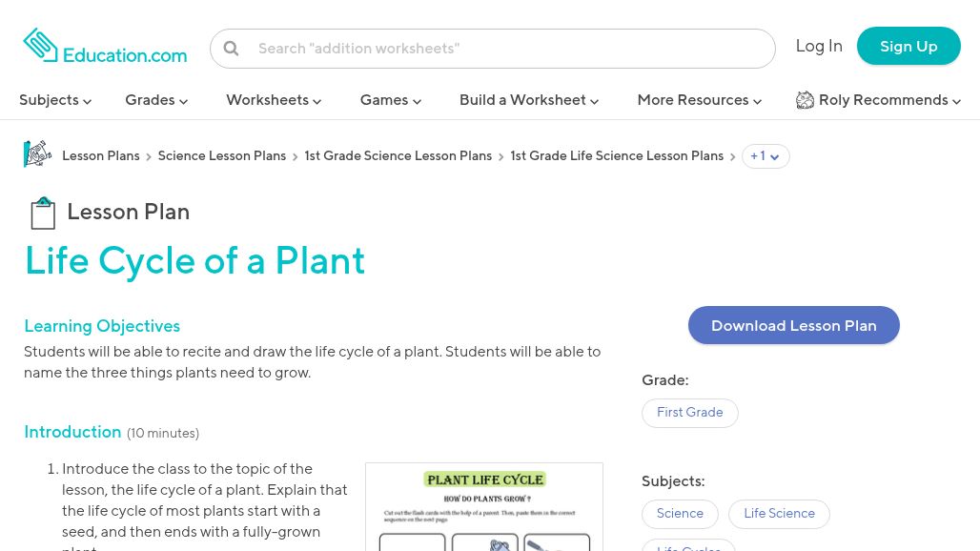The width and height of the screenshot is (980, 551).
Task: Click the Download Lesson Plan button
Action: click(794, 325)
